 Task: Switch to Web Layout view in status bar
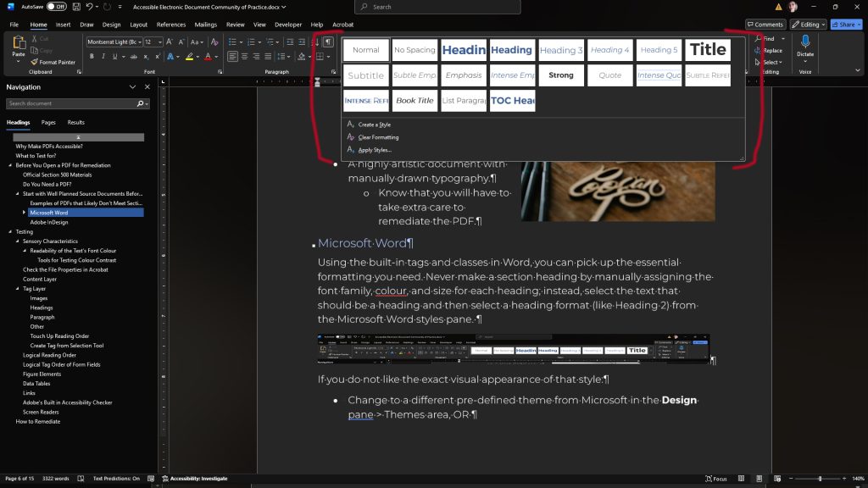(x=777, y=479)
